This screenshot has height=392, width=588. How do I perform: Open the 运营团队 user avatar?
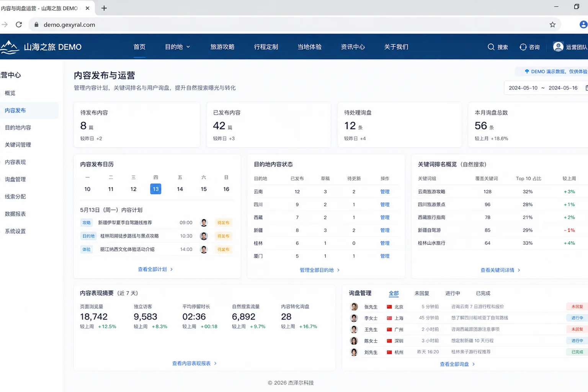558,47
